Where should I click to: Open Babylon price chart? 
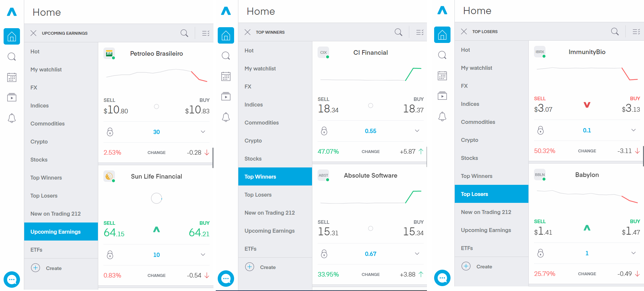pos(587,197)
